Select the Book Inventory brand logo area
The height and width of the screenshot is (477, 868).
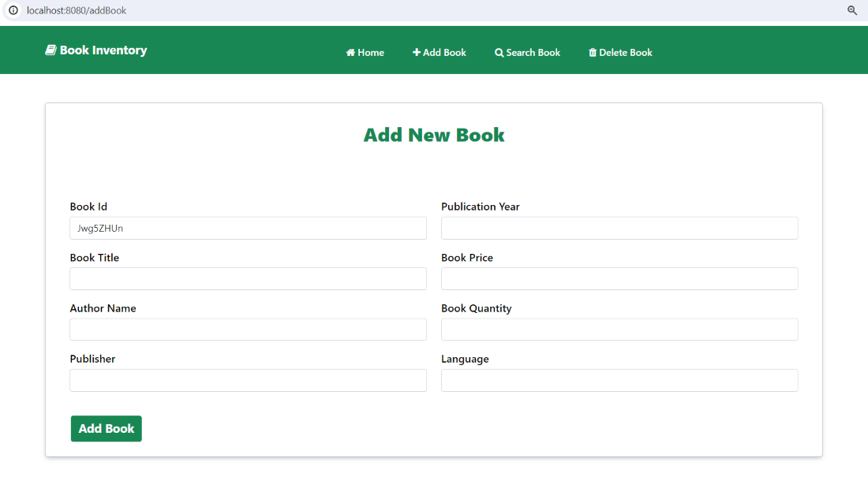click(x=95, y=49)
